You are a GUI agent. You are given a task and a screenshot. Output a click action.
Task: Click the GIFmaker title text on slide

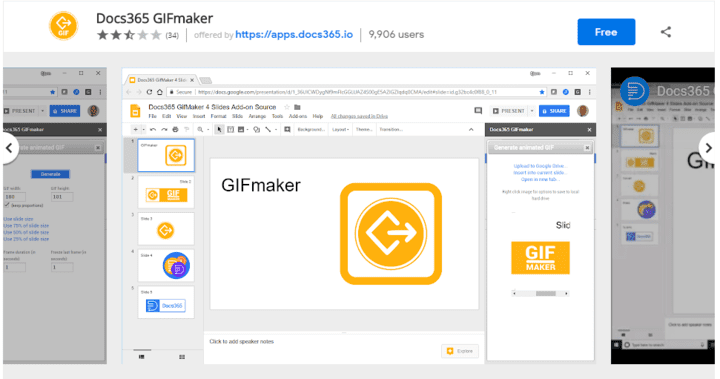point(261,185)
